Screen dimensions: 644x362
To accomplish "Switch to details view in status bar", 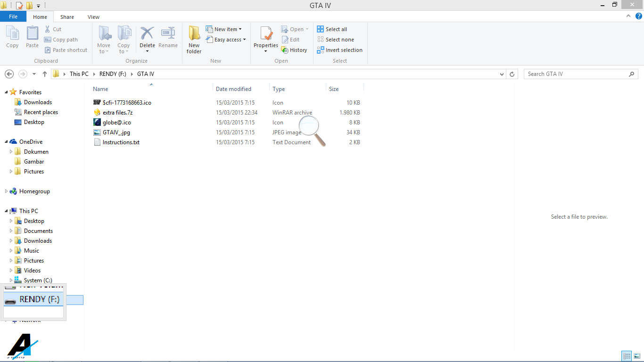I will point(627,356).
